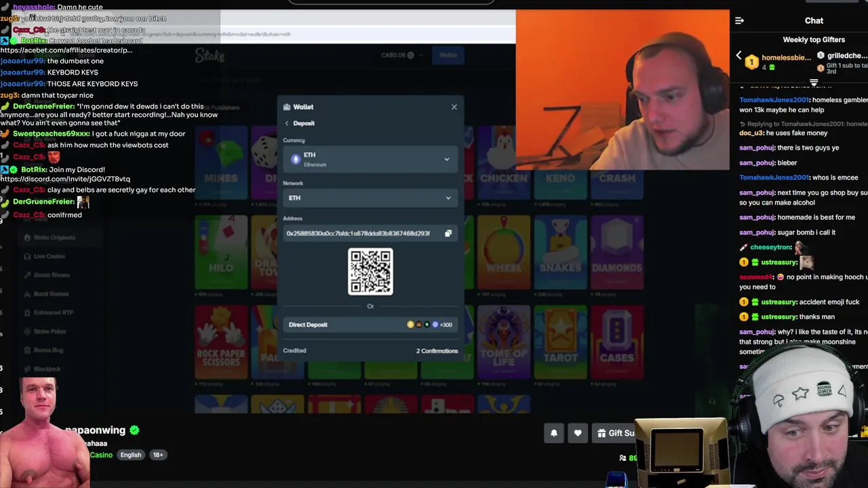Click seaweed4 username in chat
The image size is (868, 488).
pyautogui.click(x=755, y=277)
